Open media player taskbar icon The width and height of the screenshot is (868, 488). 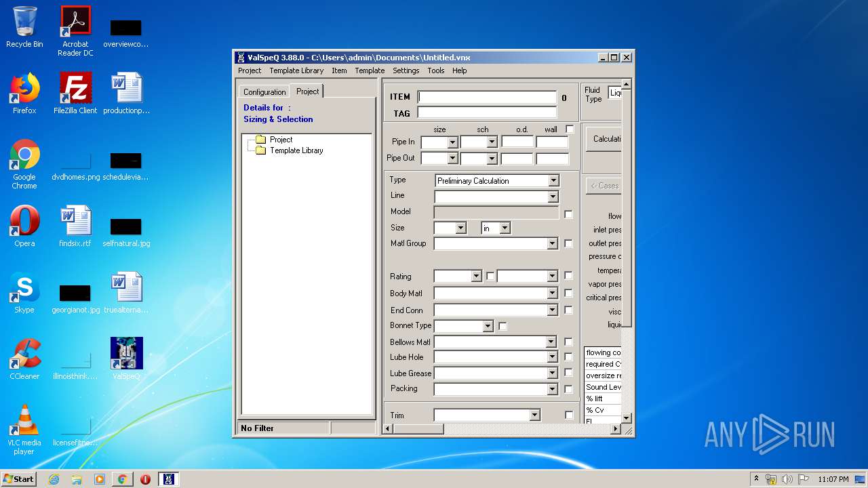click(x=100, y=479)
